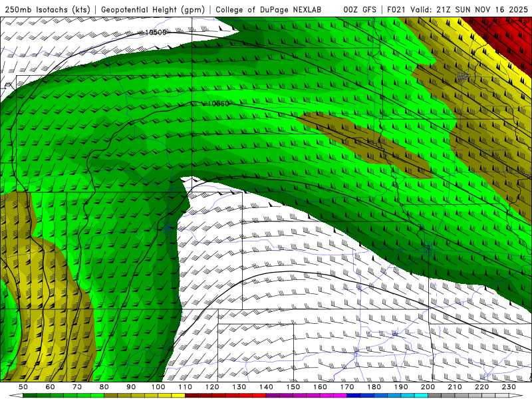Click the 200 value on the color scale

coord(428,387)
